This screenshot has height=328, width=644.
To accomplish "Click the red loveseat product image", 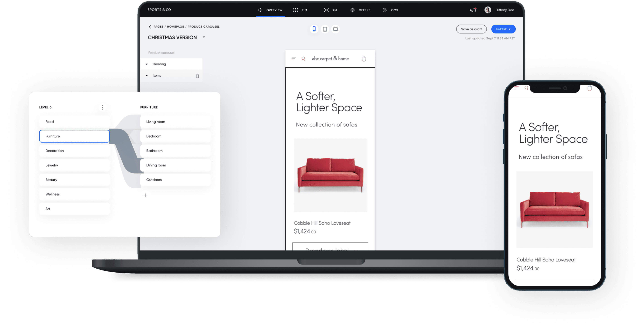I will (330, 175).
